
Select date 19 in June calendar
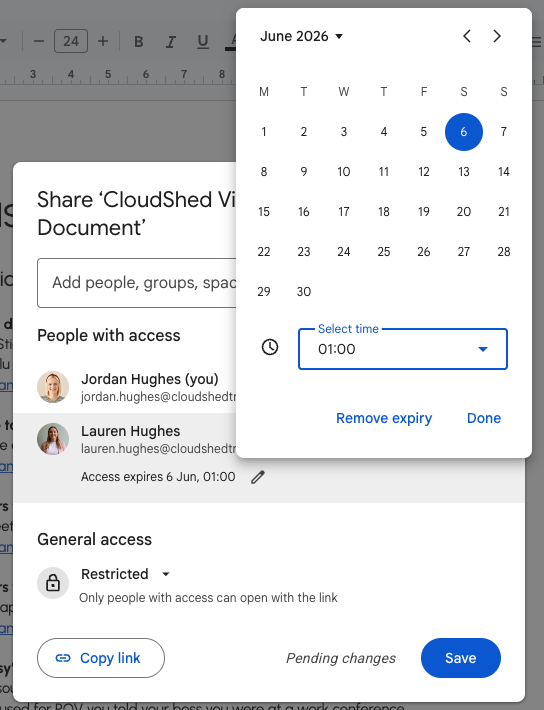point(424,211)
